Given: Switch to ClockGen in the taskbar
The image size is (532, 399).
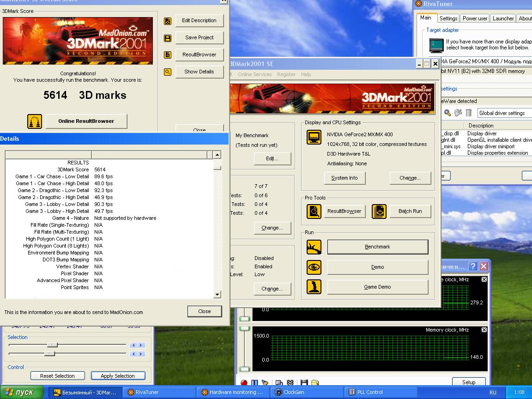Looking at the screenshot, I should tap(308, 392).
